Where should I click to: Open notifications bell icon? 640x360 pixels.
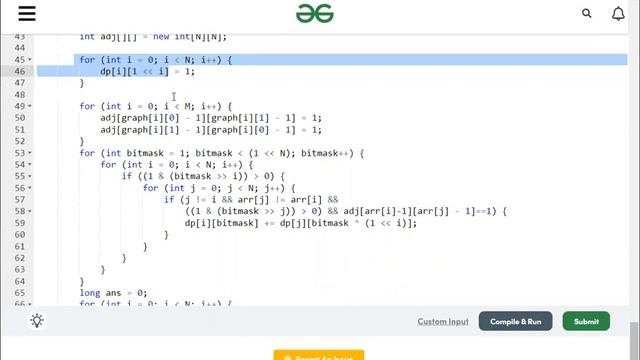pyautogui.click(x=618, y=13)
